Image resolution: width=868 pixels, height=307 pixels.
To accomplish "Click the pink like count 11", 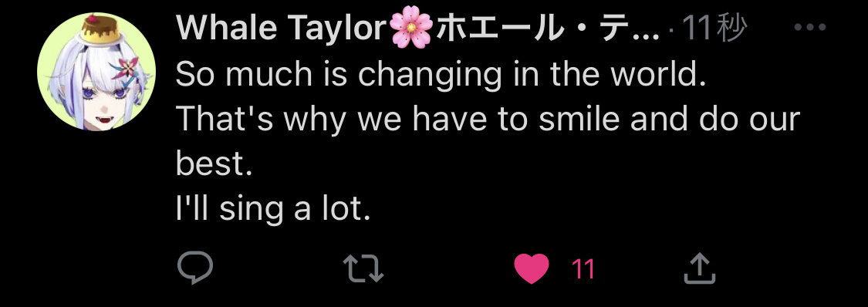I will pyautogui.click(x=583, y=269).
